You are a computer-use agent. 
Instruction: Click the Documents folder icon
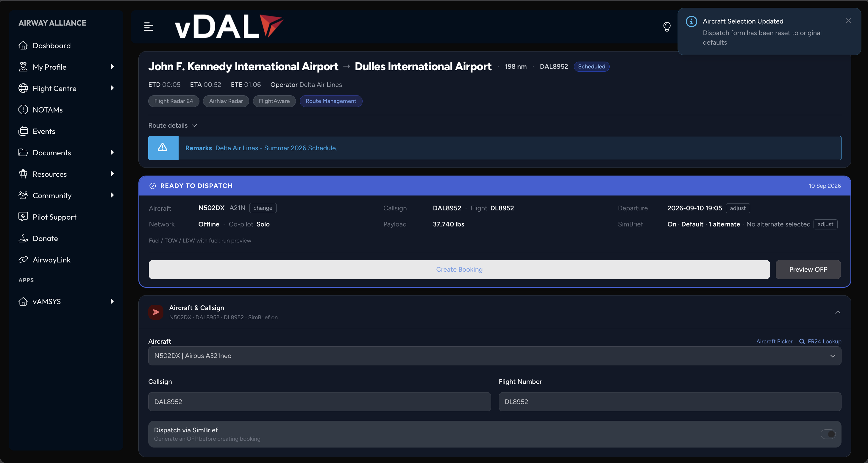23,153
